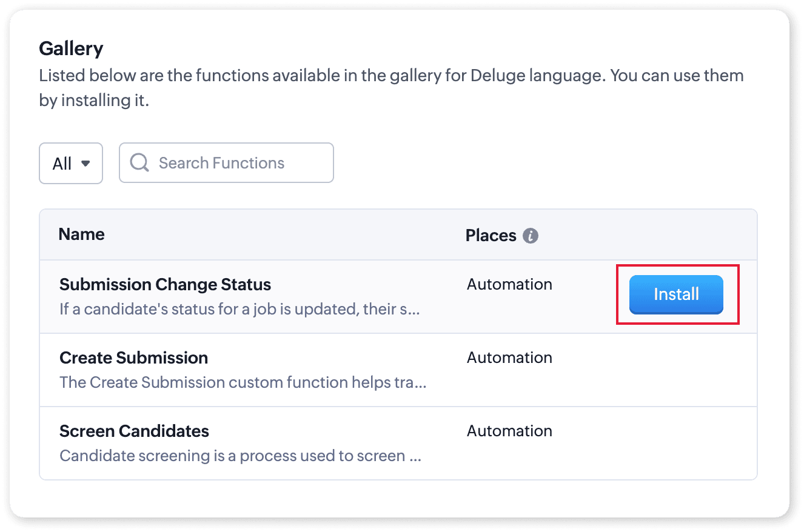Viewport: 804px width, 532px height.
Task: Click Automation in Create Submission row
Action: point(509,358)
